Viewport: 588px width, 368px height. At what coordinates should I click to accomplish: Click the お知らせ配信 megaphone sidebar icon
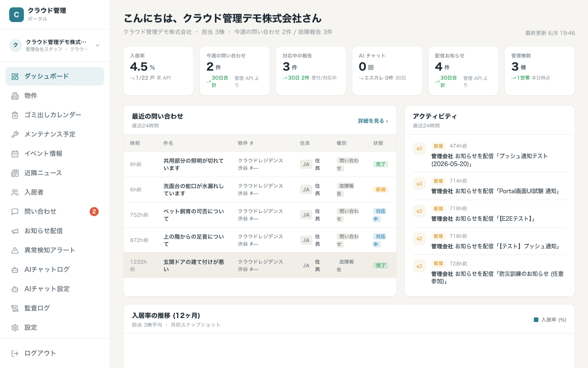pos(15,231)
